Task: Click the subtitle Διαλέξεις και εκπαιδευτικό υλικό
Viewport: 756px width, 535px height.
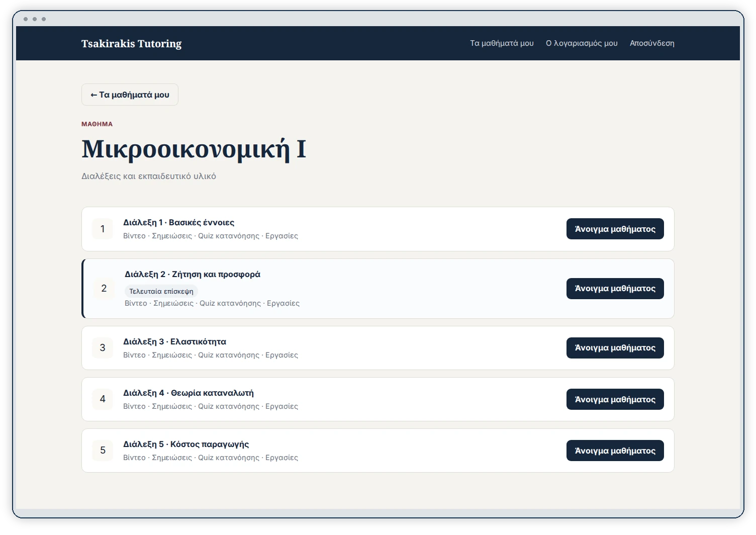Action: (x=149, y=176)
